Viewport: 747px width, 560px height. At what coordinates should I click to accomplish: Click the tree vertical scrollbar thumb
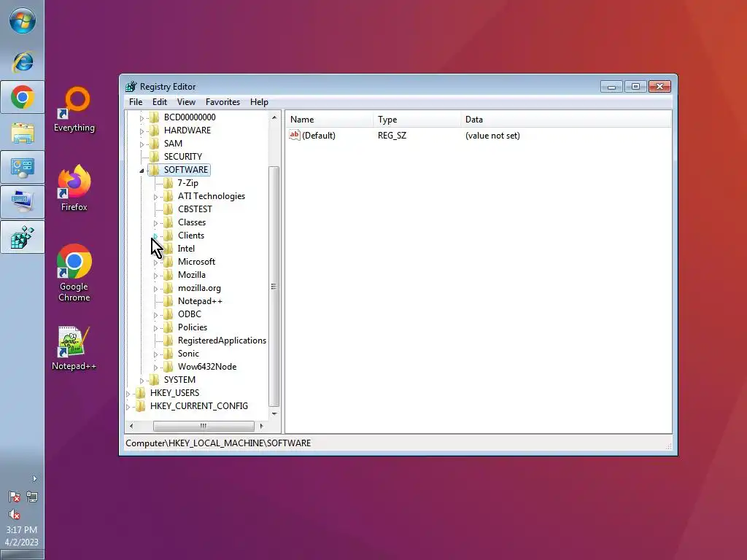coord(274,286)
